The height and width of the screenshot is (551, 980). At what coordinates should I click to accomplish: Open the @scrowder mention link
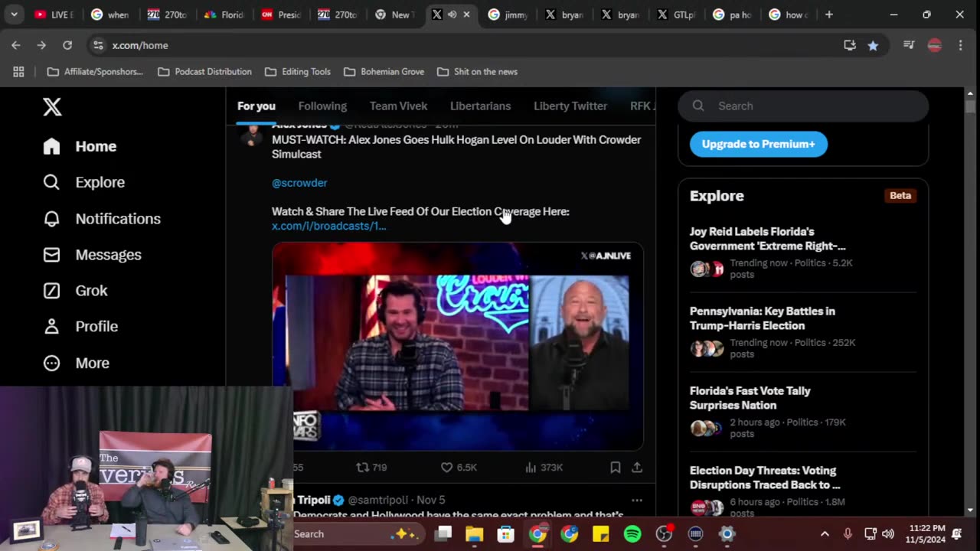299,183
